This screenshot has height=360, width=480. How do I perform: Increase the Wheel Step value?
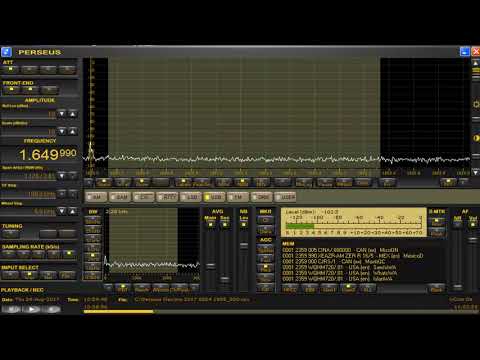click(73, 211)
